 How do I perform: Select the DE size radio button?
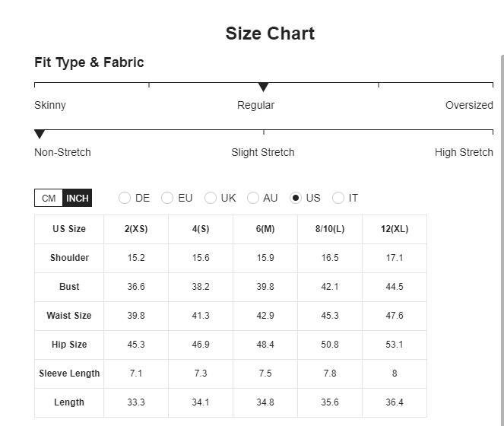click(x=125, y=198)
